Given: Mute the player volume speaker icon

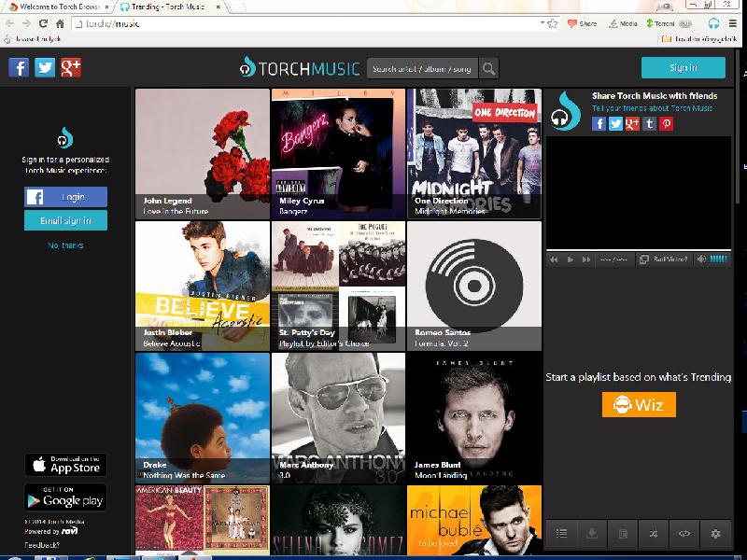Looking at the screenshot, I should (x=701, y=259).
